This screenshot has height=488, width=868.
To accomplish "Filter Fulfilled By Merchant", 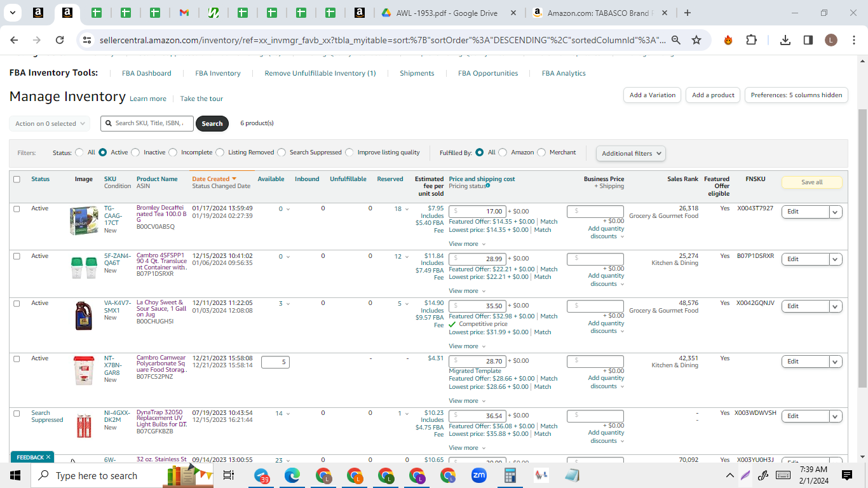I will coord(541,152).
